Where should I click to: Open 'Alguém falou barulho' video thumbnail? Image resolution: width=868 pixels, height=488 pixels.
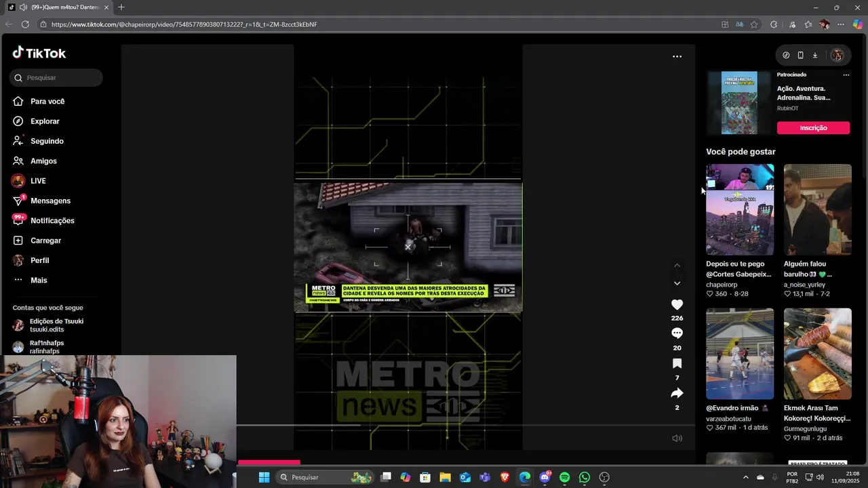pos(818,209)
